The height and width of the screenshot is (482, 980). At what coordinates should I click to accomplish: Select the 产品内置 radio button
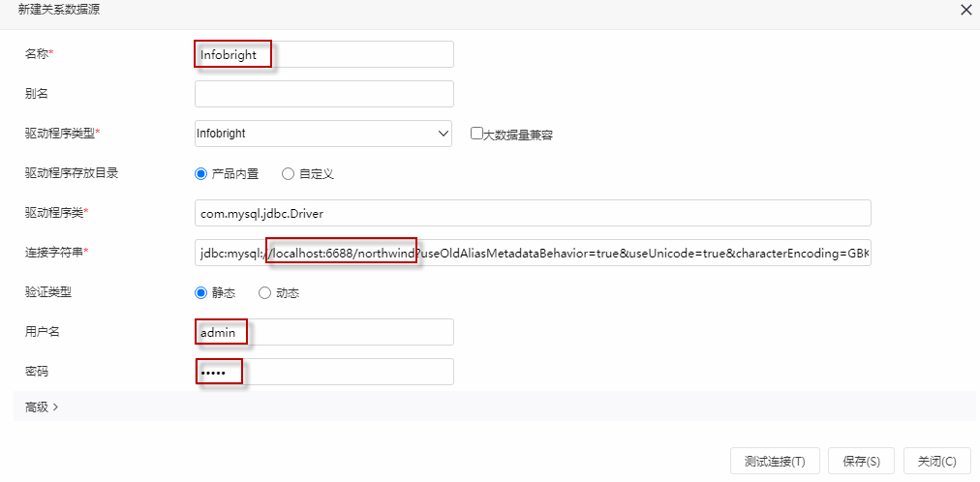[200, 174]
